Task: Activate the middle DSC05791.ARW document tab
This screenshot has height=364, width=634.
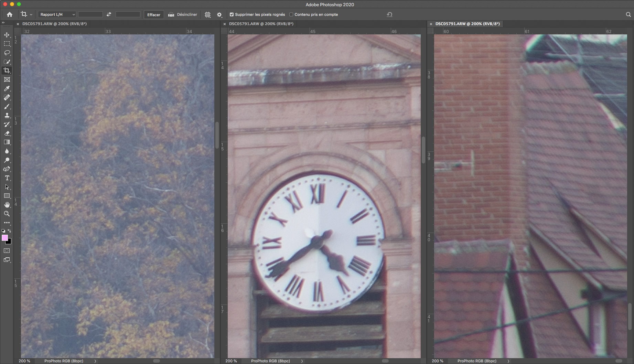Action: (x=261, y=24)
